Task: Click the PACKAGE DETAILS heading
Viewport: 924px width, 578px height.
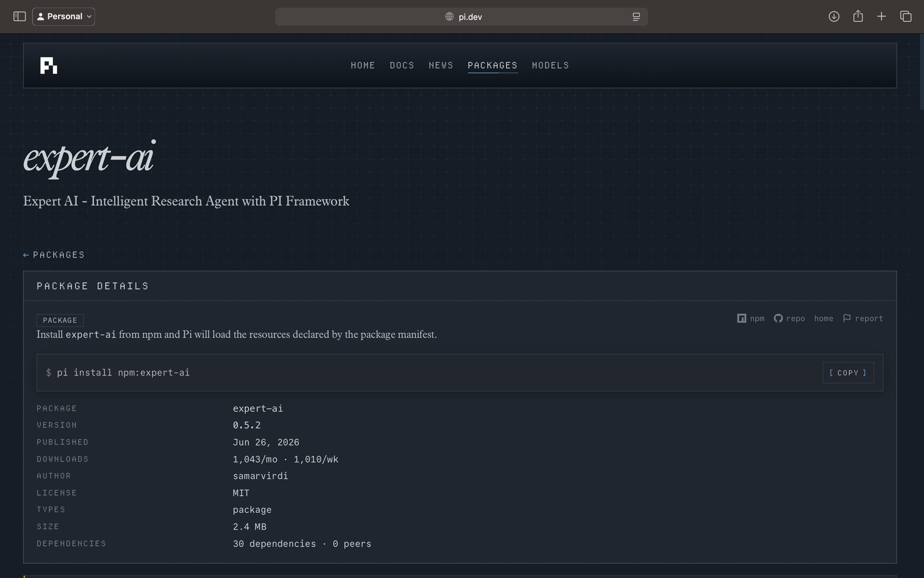Action: [93, 286]
